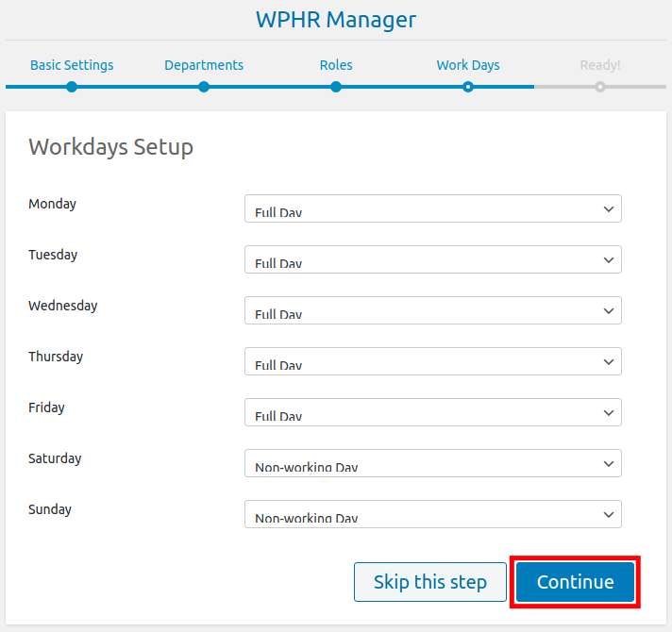Click the Ready! step label
The width and height of the screenshot is (672, 632).
[600, 65]
